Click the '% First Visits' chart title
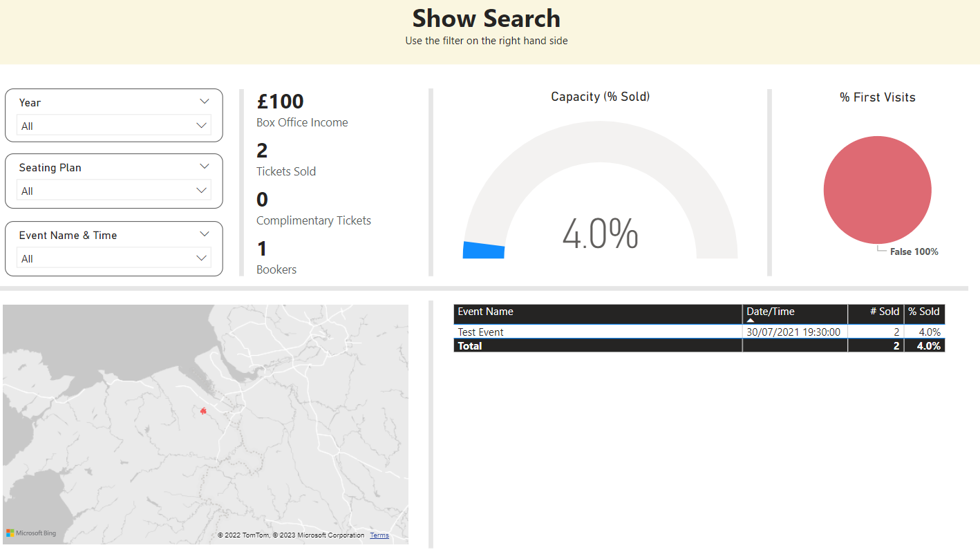 (878, 97)
